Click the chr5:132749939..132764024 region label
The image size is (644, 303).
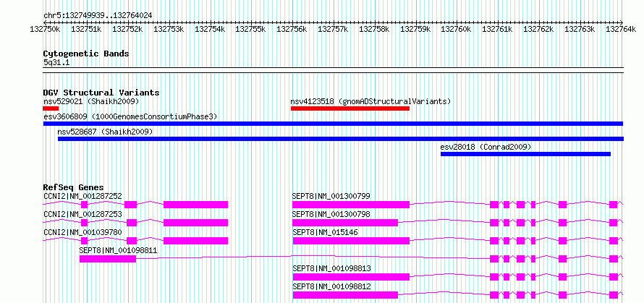pyautogui.click(x=98, y=16)
